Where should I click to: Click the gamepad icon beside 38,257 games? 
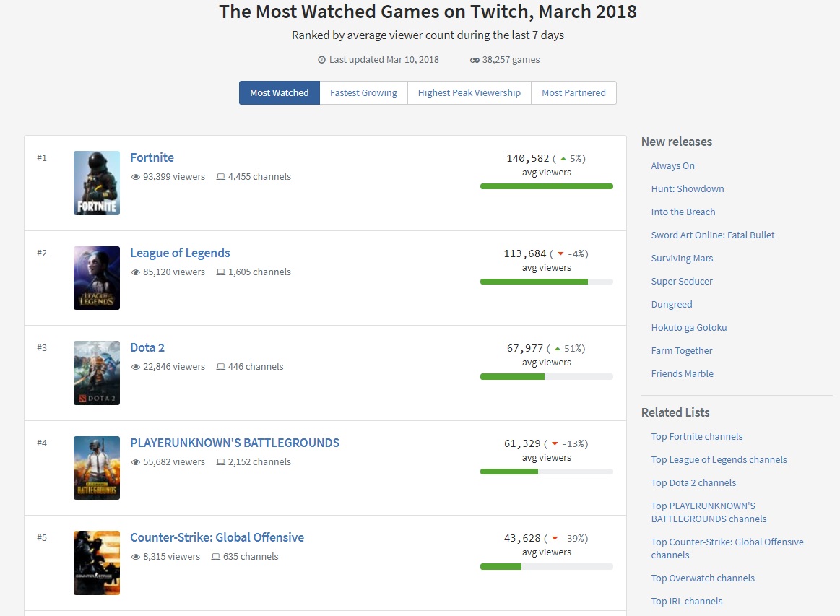point(475,60)
